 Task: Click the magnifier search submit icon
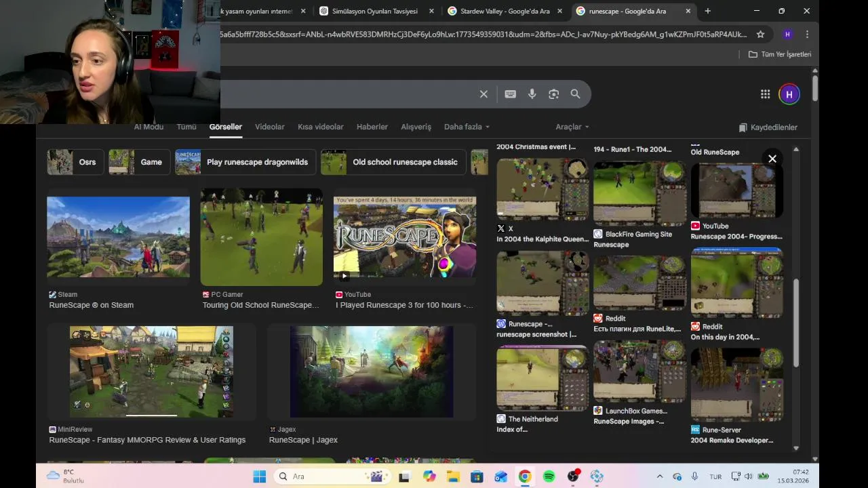point(575,94)
